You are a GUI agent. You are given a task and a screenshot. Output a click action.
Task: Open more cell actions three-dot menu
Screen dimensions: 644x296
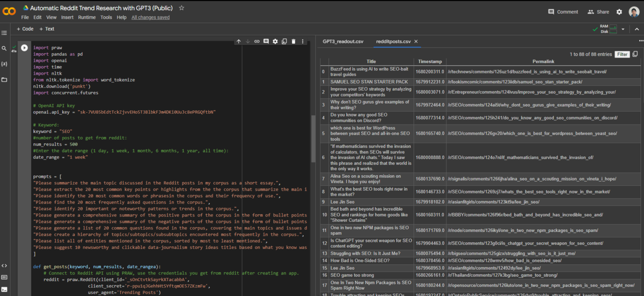(303, 41)
